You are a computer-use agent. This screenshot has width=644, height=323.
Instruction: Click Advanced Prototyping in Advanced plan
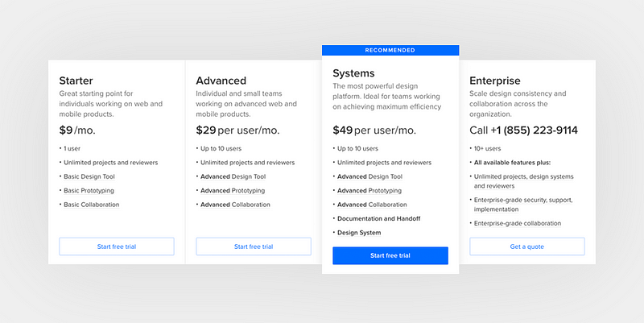pyautogui.click(x=233, y=191)
